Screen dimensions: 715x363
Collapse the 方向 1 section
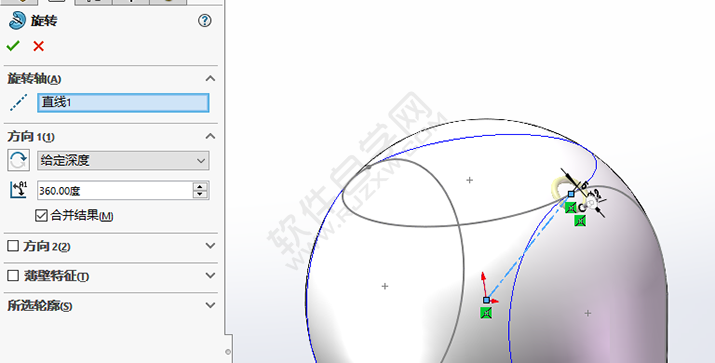[210, 136]
